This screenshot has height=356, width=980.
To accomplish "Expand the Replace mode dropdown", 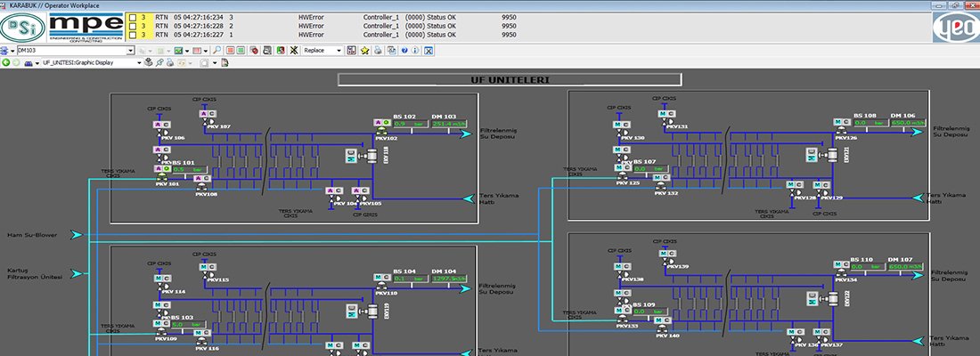I will [339, 51].
